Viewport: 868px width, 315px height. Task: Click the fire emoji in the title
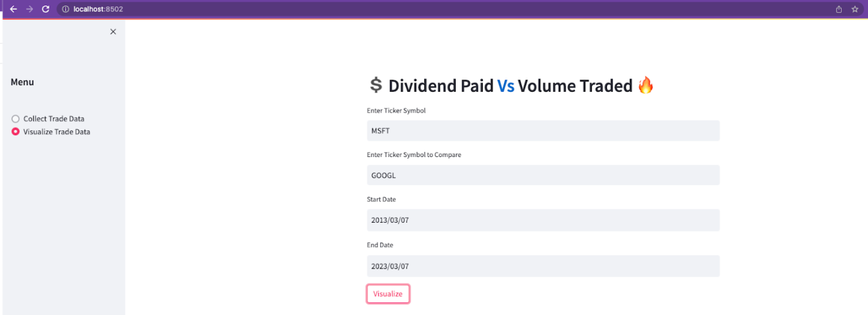click(x=646, y=86)
